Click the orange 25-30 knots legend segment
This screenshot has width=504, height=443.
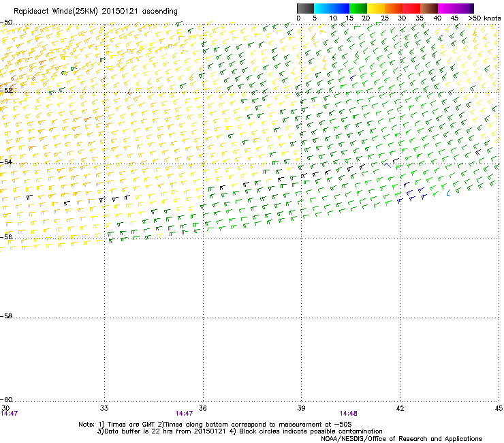tap(394, 8)
